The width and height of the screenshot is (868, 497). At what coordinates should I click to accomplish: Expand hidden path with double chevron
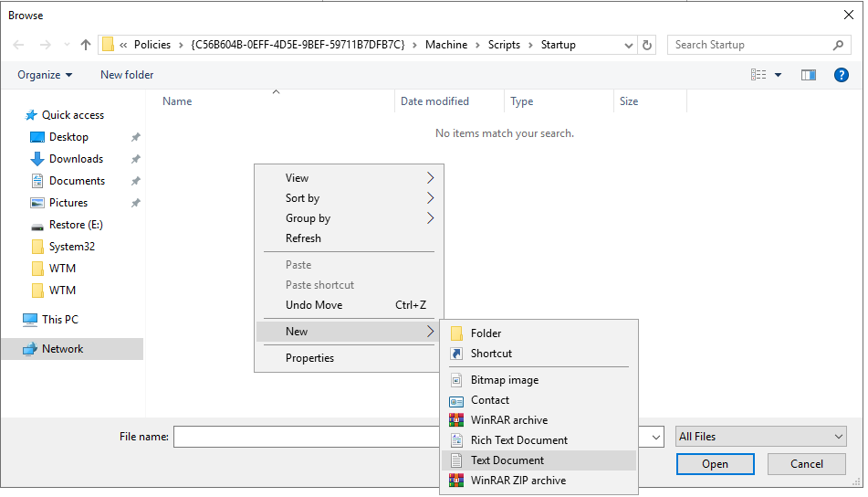(123, 45)
